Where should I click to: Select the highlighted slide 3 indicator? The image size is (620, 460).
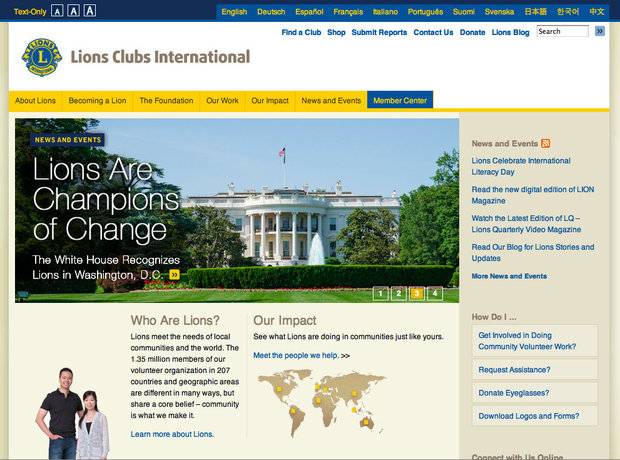tap(417, 293)
